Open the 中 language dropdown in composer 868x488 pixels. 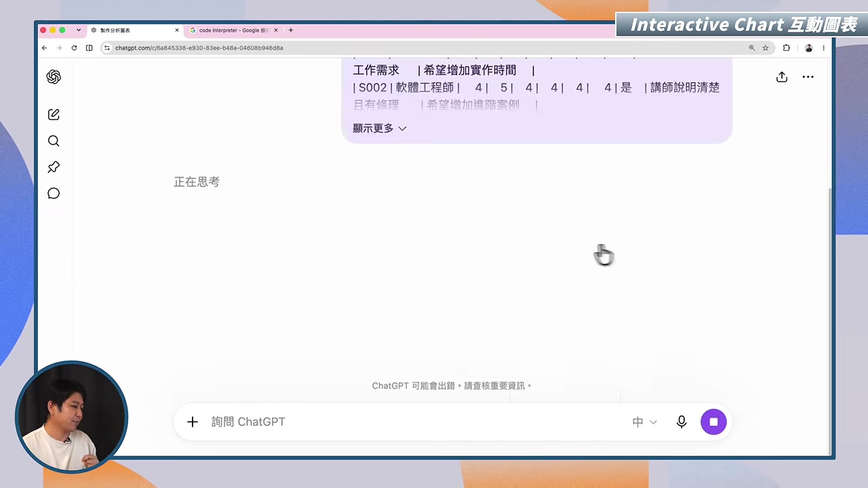pyautogui.click(x=644, y=422)
